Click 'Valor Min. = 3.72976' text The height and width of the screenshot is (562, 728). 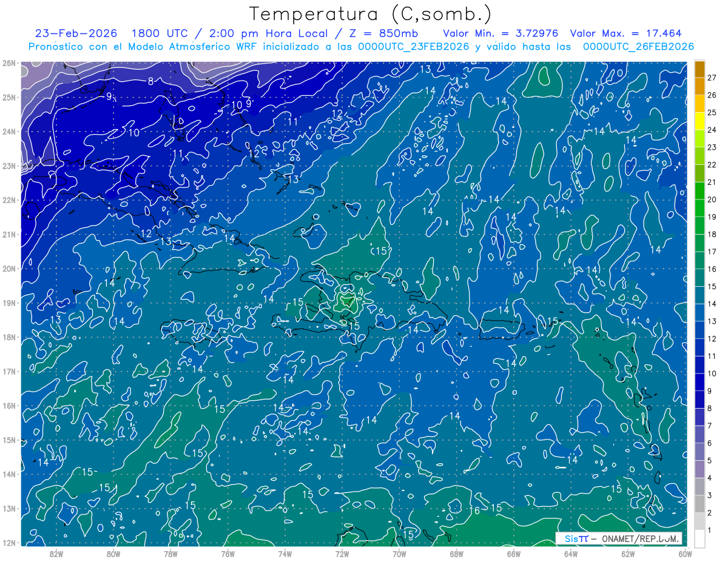[x=502, y=33]
